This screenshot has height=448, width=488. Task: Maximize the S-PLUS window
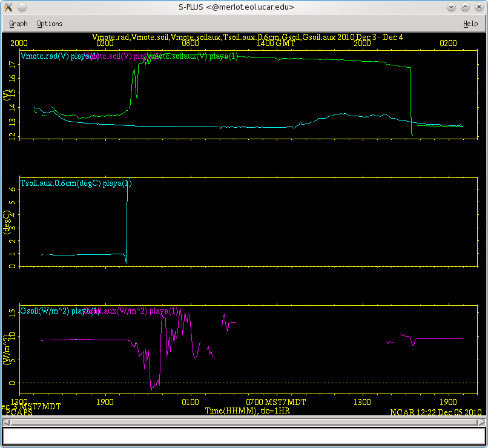[465, 7]
